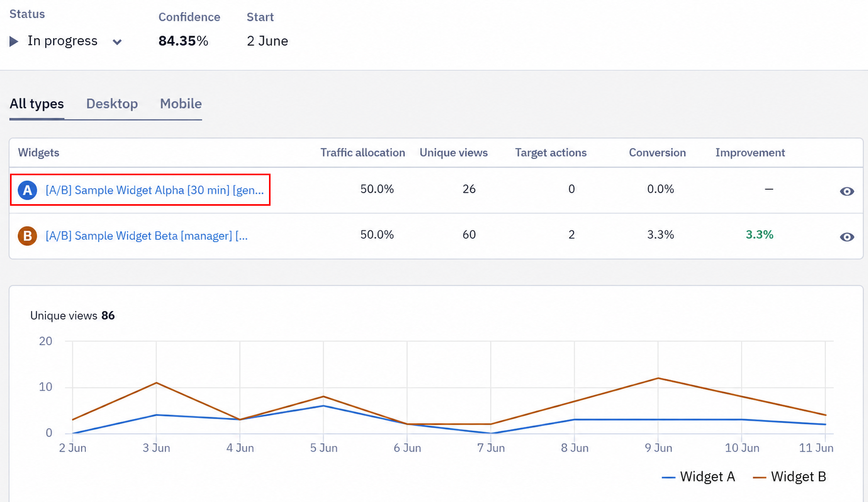Switch to the Desktop tab
Viewport: 868px width, 502px height.
[x=112, y=104]
